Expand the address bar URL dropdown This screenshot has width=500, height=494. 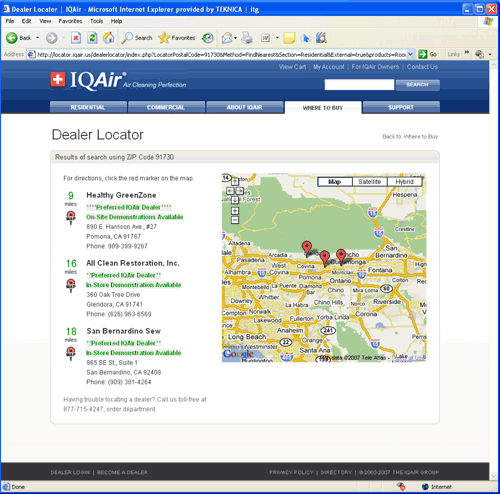point(410,54)
